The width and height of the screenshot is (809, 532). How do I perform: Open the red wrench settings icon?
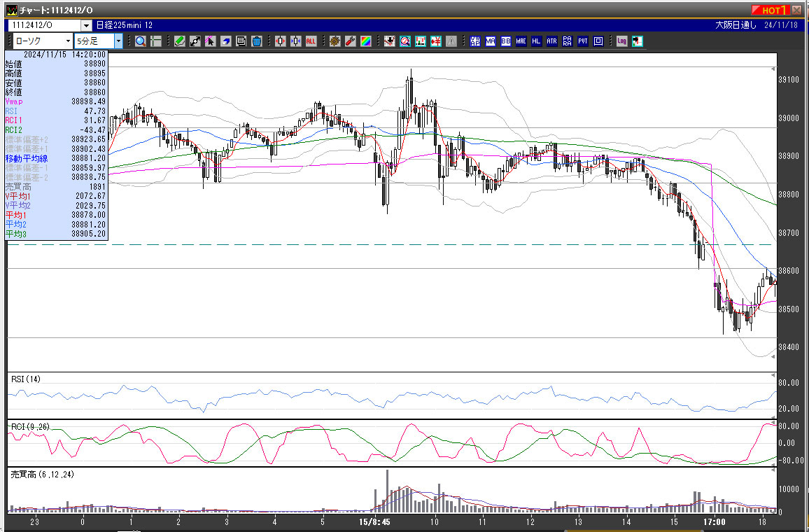pyautogui.click(x=351, y=41)
